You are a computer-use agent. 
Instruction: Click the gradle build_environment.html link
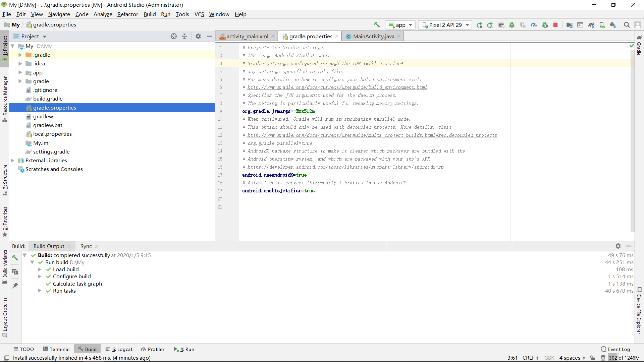click(337, 87)
